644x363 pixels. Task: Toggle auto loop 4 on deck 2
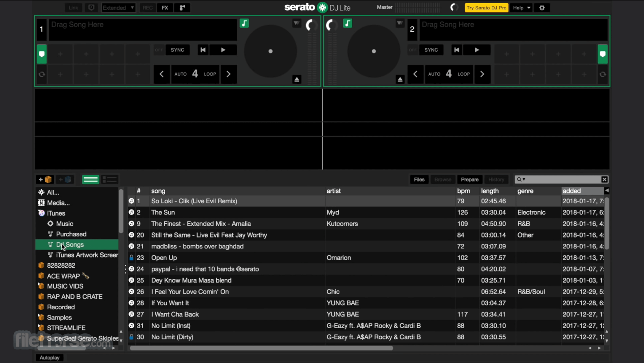point(449,74)
